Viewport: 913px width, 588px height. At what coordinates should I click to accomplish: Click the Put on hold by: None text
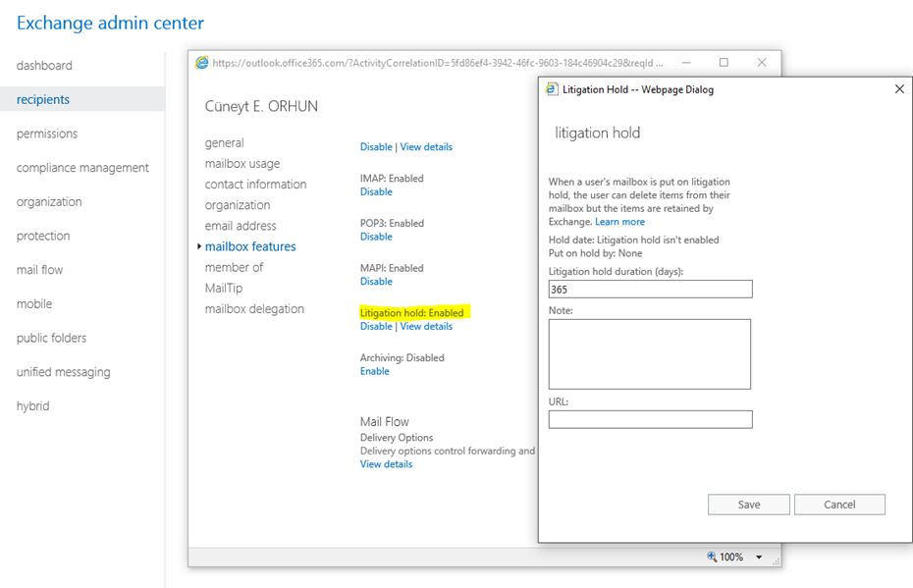[x=595, y=253]
